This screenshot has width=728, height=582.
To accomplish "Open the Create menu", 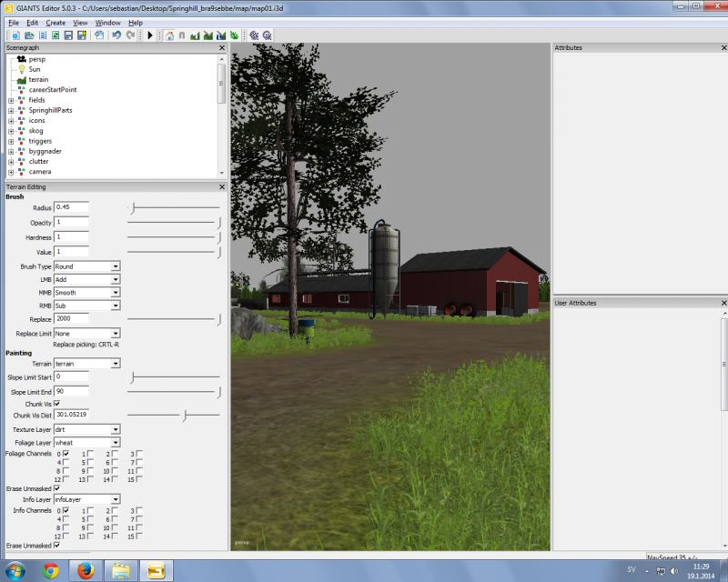I will pyautogui.click(x=56, y=23).
